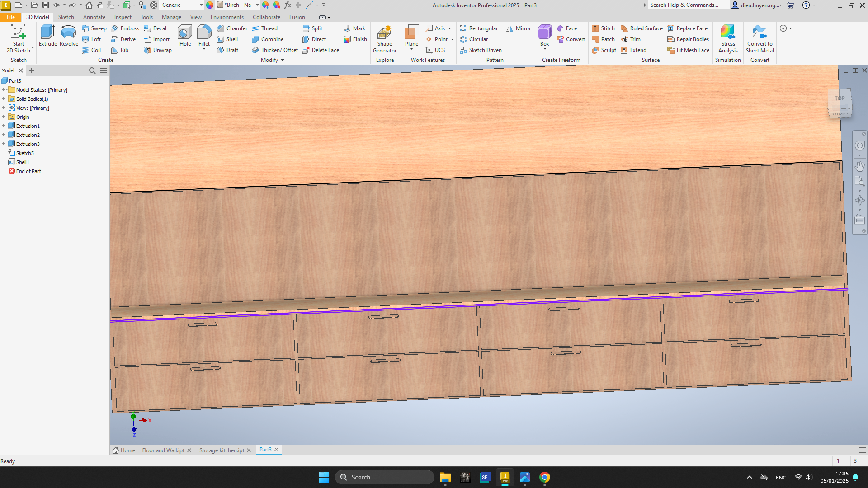Screen dimensions: 868x488
Task: Click the pan hand navigation tool
Action: [859, 166]
